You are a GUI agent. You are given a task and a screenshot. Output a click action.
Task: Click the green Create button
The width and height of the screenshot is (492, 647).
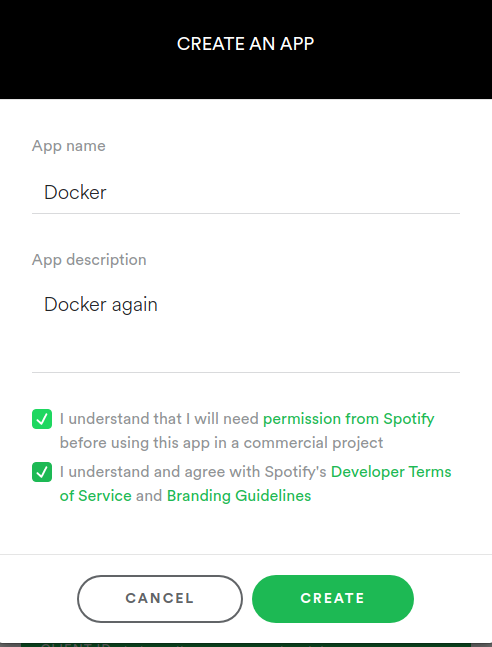[x=333, y=599]
